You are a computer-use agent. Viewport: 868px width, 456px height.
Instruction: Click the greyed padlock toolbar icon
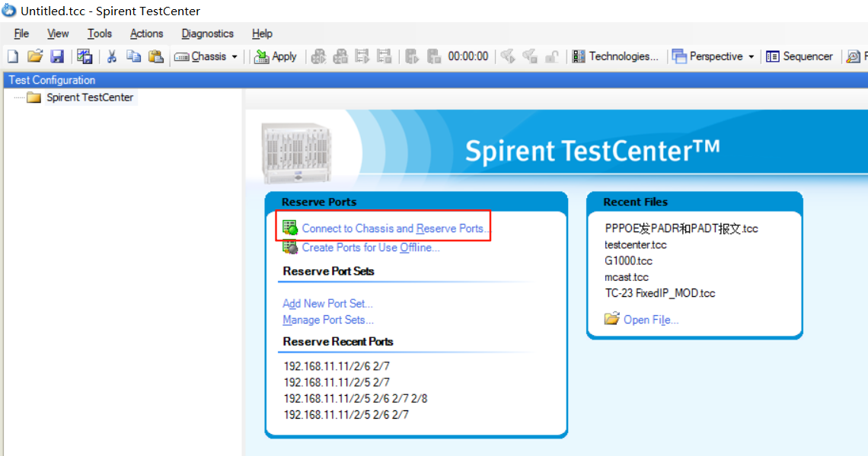pos(552,56)
